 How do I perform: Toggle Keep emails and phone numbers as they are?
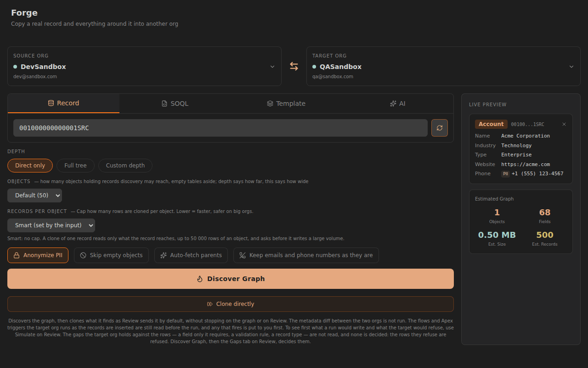pyautogui.click(x=306, y=255)
